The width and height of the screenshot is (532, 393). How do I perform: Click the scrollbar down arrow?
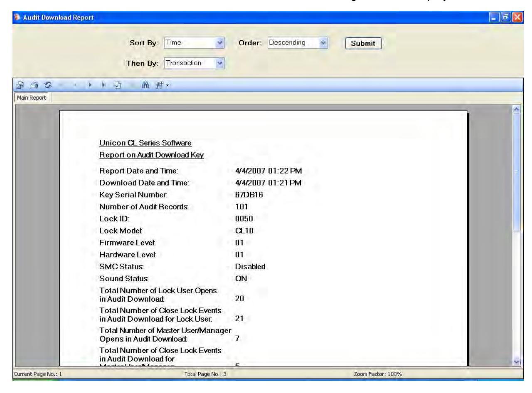click(517, 362)
